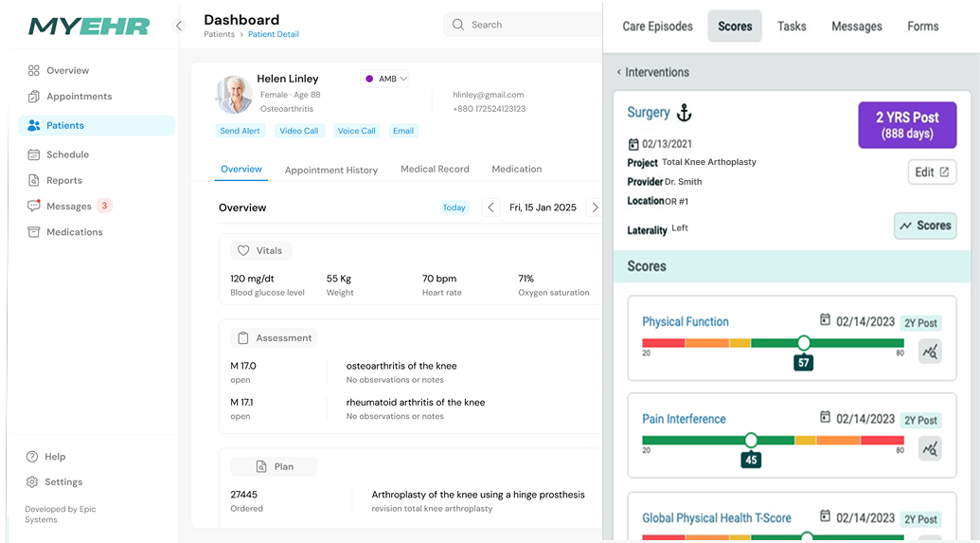Open the Messages tab in the right panel

point(856,27)
